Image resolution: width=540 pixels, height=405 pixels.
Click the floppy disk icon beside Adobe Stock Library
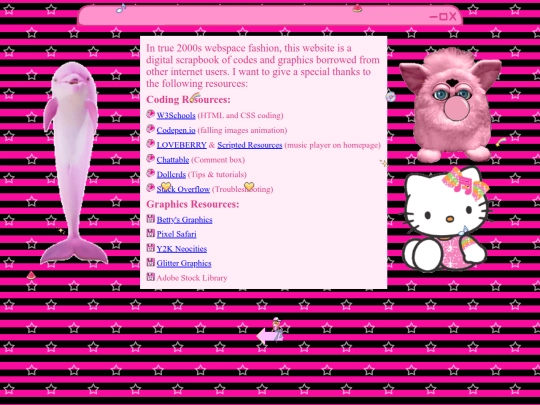[x=150, y=277]
